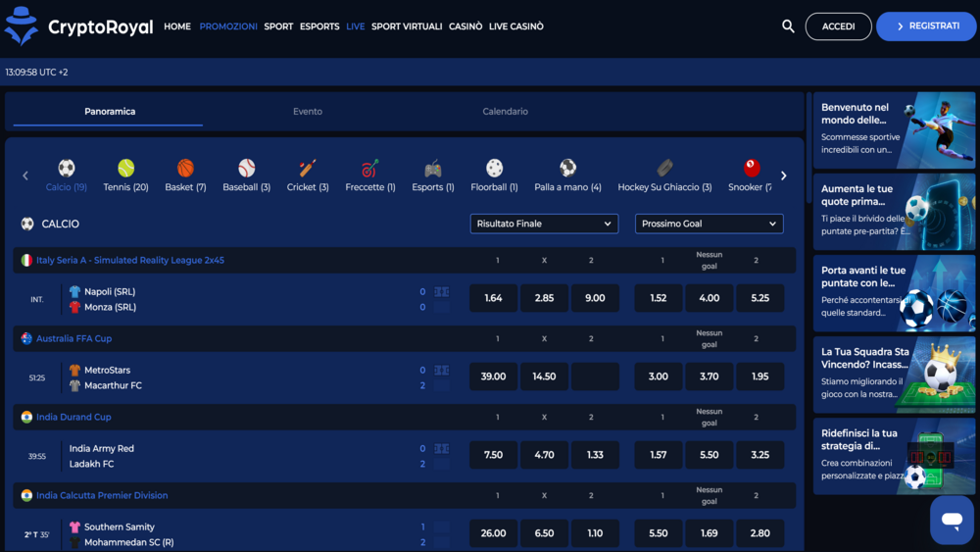Viewport: 980px width, 552px height.
Task: Open SPORT in top menu
Action: click(278, 26)
